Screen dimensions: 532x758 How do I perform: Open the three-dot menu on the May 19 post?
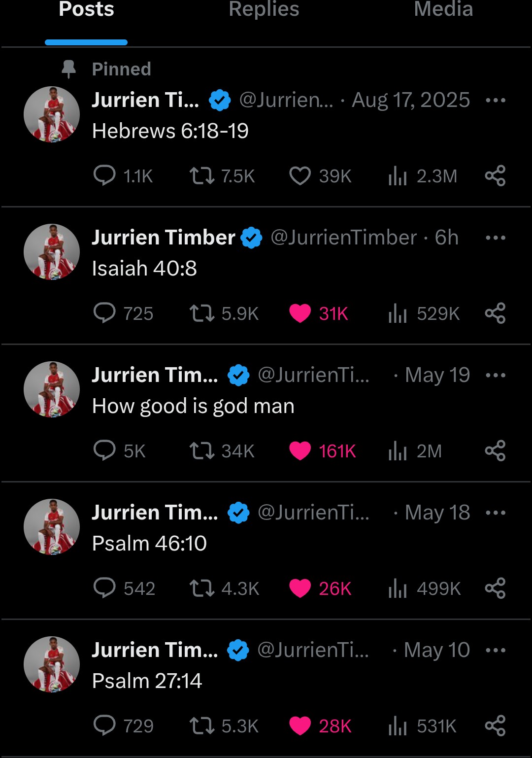(x=496, y=375)
